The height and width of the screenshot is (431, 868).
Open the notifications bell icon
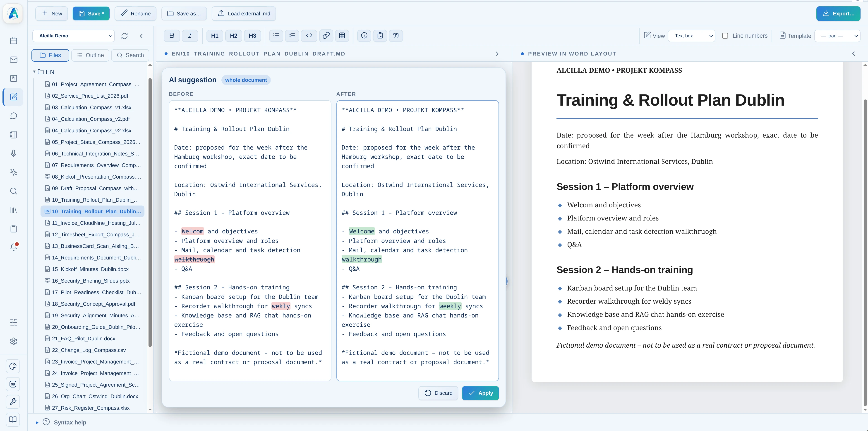tap(14, 247)
